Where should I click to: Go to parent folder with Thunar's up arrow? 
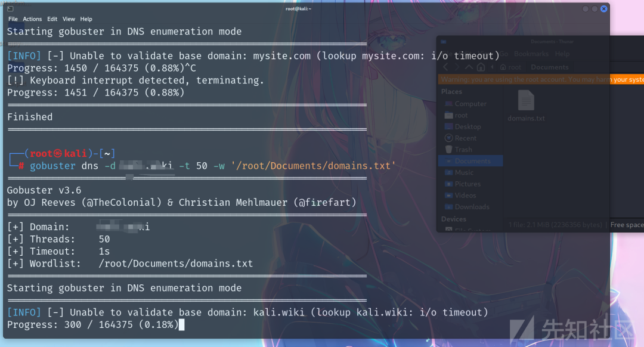point(469,67)
